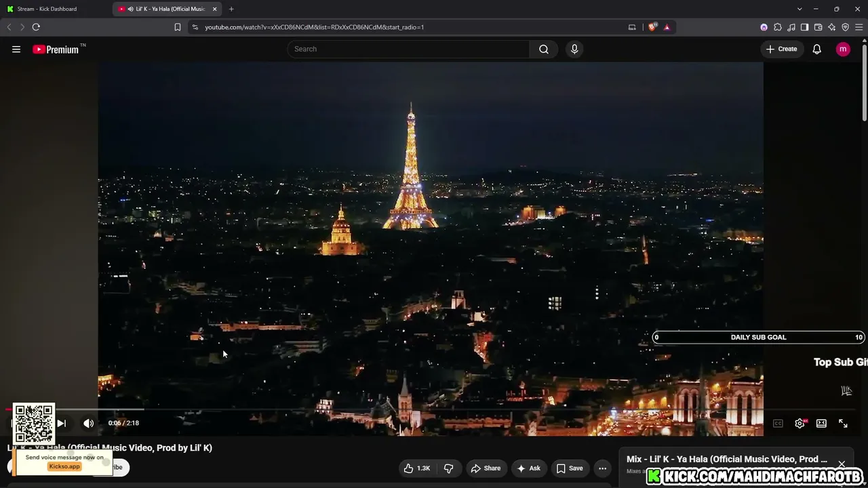This screenshot has width=868, height=488.
Task: Share the video
Action: point(486,468)
